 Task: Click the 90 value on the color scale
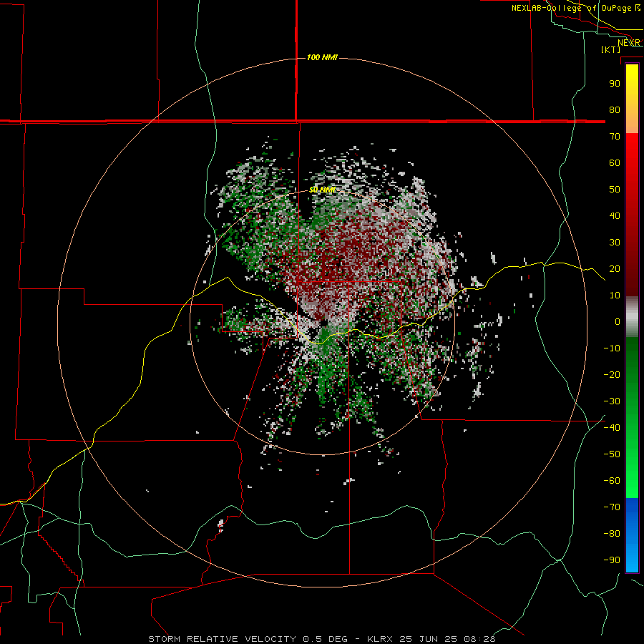(x=615, y=84)
